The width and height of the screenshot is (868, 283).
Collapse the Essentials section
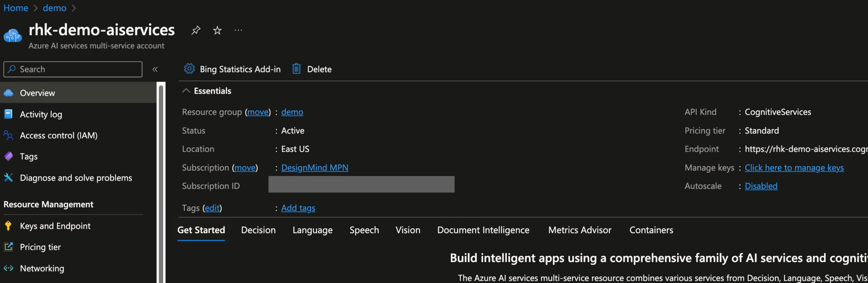186,91
